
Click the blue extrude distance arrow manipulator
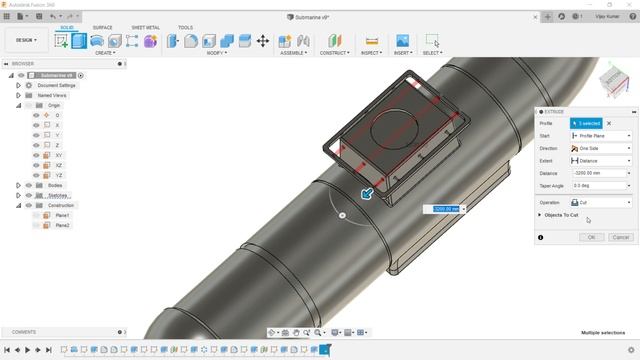pos(367,193)
